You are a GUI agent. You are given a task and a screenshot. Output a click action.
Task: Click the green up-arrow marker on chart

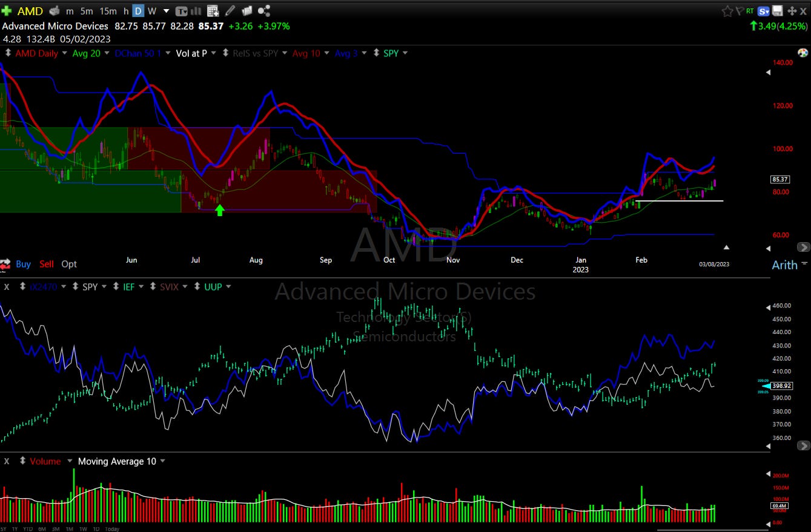click(x=220, y=210)
